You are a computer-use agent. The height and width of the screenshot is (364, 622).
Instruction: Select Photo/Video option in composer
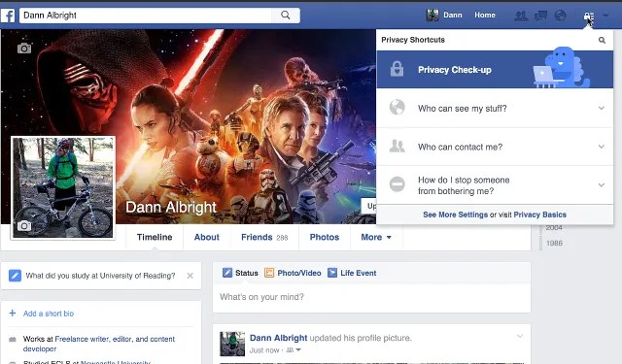pyautogui.click(x=293, y=273)
